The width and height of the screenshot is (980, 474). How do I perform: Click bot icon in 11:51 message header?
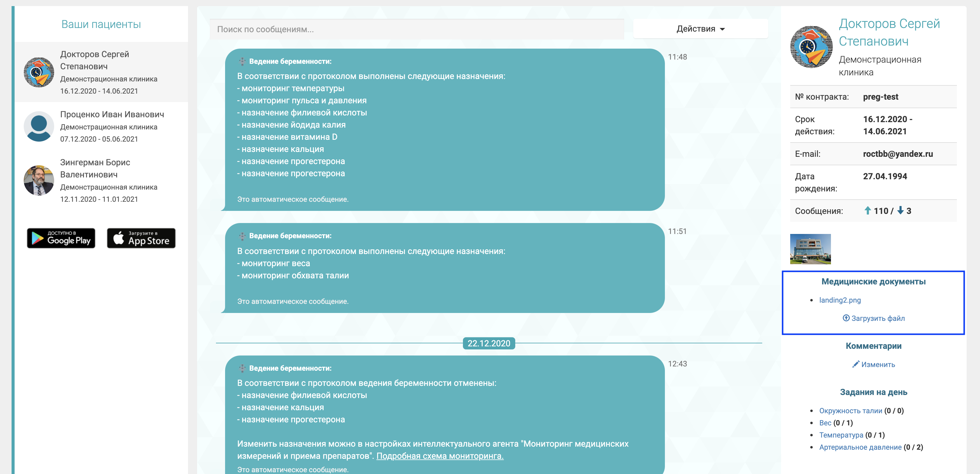coord(242,236)
